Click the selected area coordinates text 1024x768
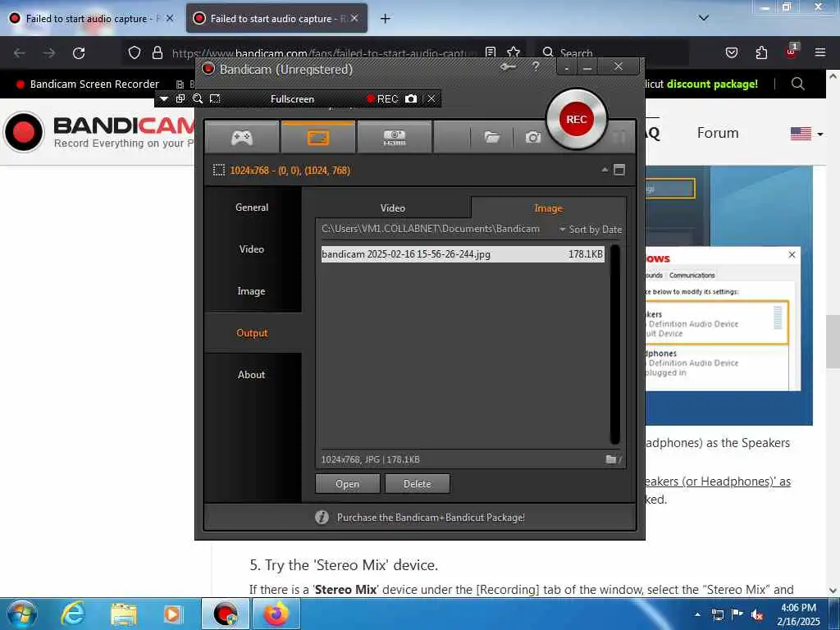 (290, 171)
